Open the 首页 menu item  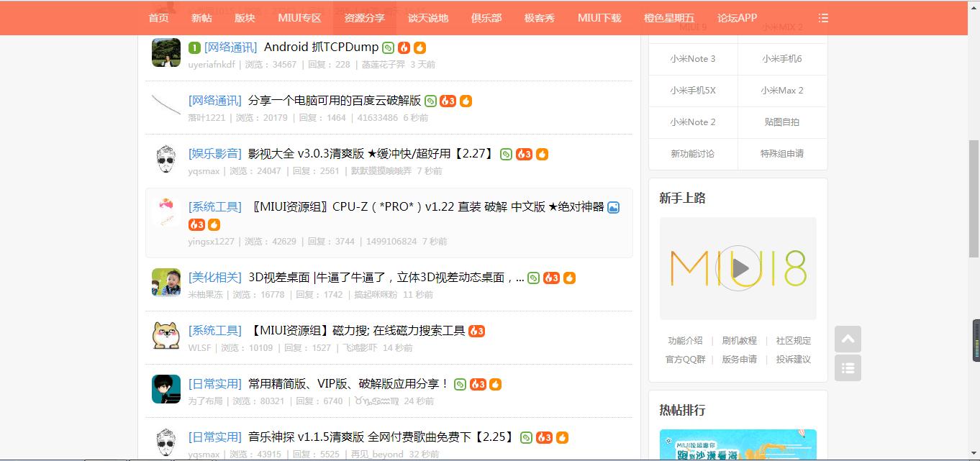[158, 17]
